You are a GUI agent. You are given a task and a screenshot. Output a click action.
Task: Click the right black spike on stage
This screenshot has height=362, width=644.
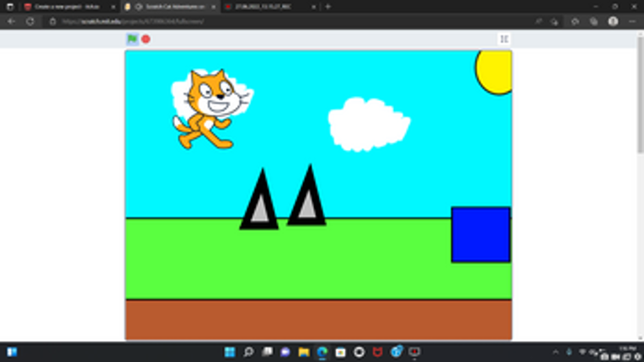pyautogui.click(x=307, y=196)
